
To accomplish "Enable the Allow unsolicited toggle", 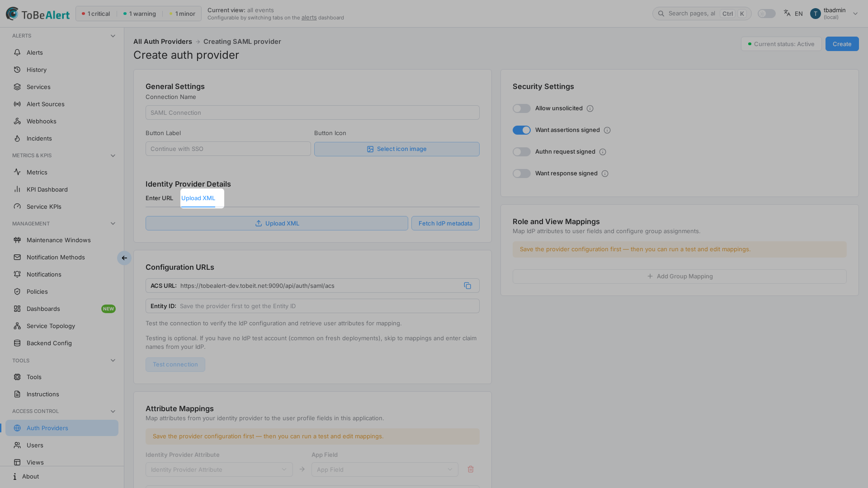I will (521, 108).
